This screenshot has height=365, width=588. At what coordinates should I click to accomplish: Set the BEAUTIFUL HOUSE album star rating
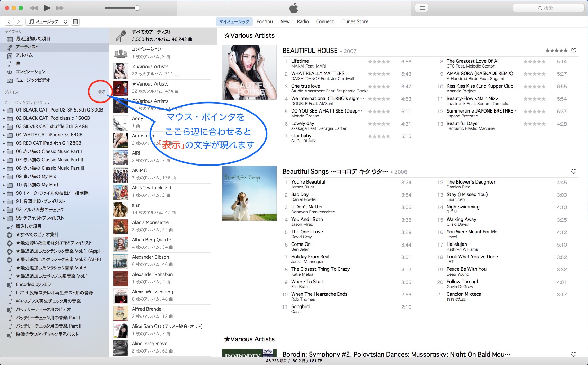(x=556, y=51)
